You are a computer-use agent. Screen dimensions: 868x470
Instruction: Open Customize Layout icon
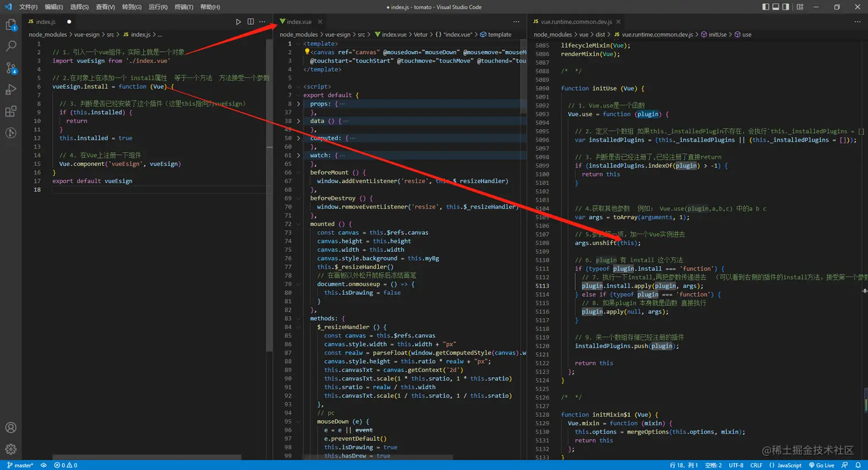point(800,7)
